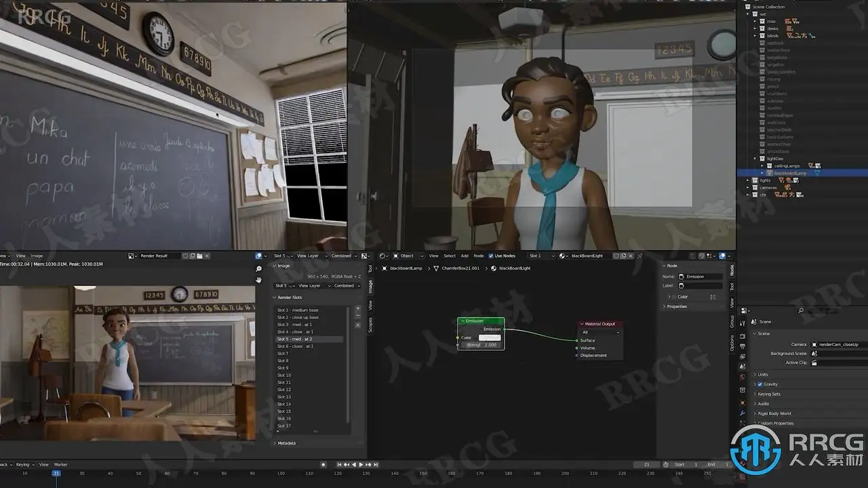Click the material sphere icon beside blackBoardLight breadcrumb

[x=495, y=268]
